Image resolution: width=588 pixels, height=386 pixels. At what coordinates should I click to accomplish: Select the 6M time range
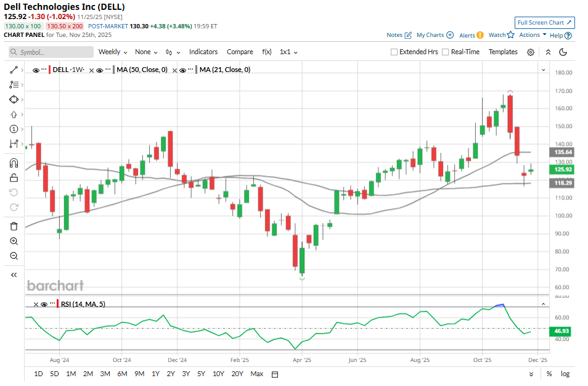click(122, 374)
